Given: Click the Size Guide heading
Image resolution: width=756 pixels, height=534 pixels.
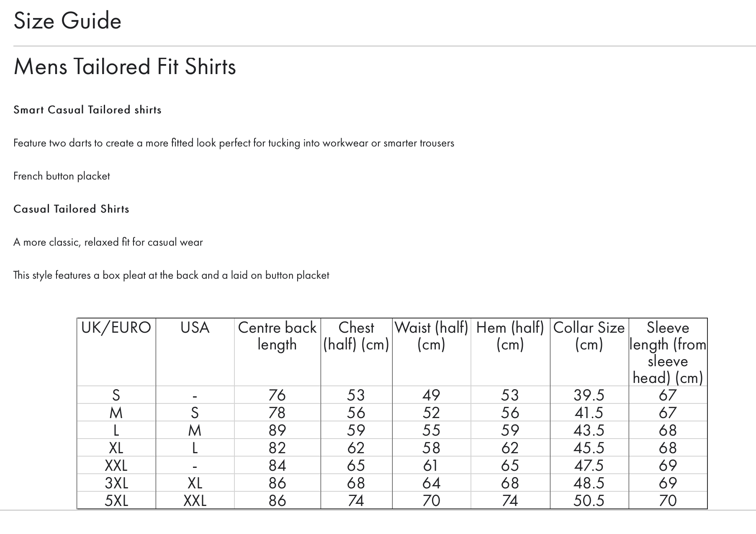Looking at the screenshot, I should [x=67, y=21].
